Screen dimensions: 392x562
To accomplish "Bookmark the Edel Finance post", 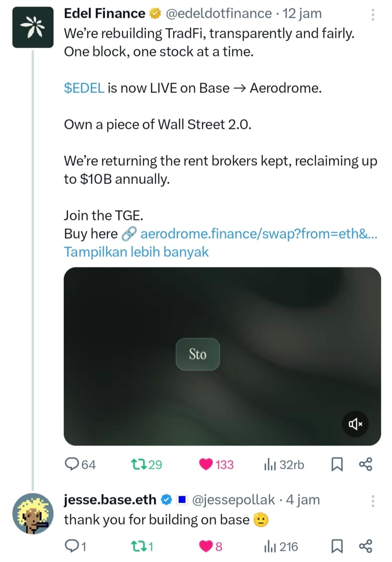I will [337, 464].
